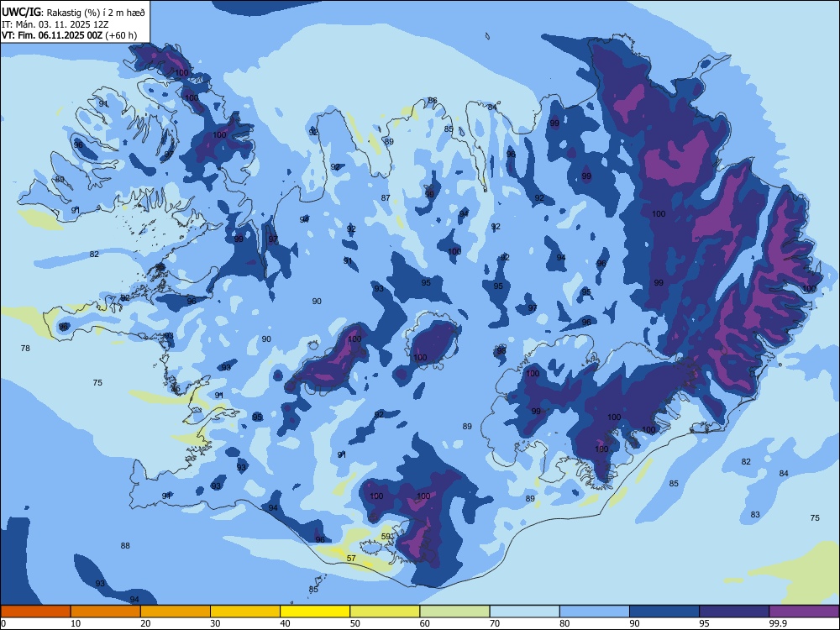Image resolution: width=840 pixels, height=630 pixels.
Task: Select the orange 10–20 legend color block
Action: (106, 612)
